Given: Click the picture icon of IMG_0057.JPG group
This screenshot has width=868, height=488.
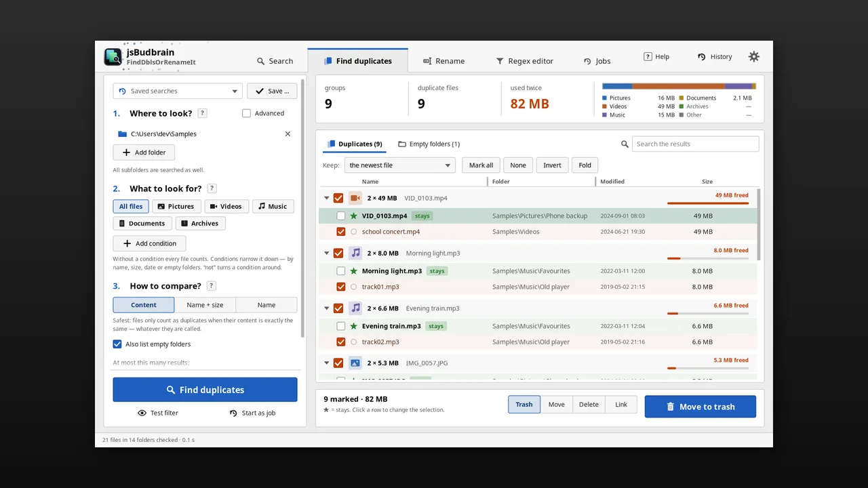Looking at the screenshot, I should pos(355,363).
